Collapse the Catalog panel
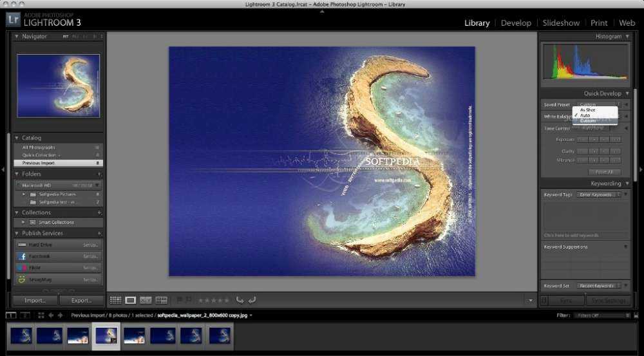Viewport: 644px width, 356px height. click(17, 138)
